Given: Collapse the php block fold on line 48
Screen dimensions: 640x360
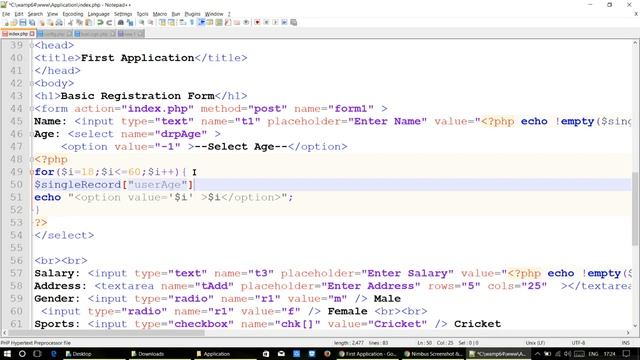Looking at the screenshot, I should click(x=31, y=159).
